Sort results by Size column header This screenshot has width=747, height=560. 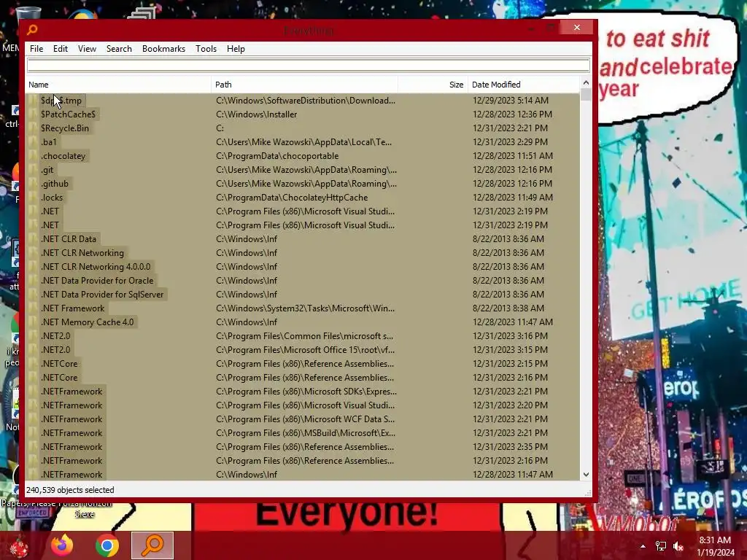click(433, 85)
